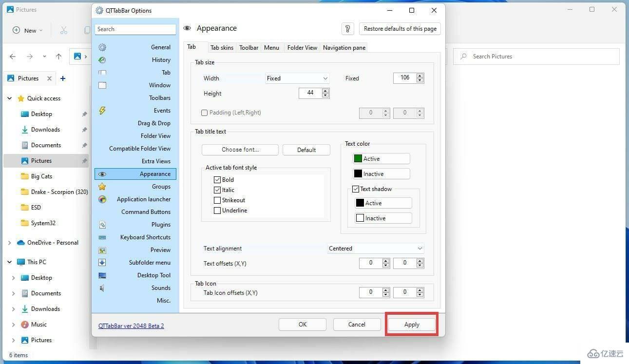Pick the white Inactive text shadow color
Screen dimensions: 629x364
click(383, 218)
